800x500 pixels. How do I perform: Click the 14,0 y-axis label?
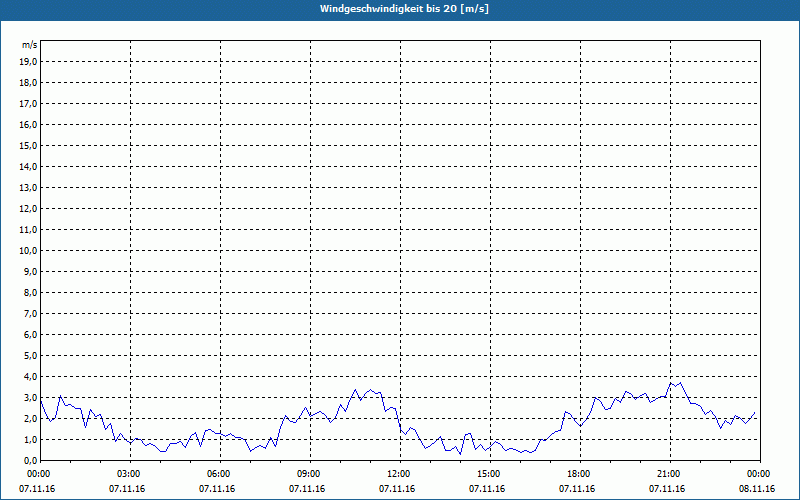pyautogui.click(x=28, y=166)
